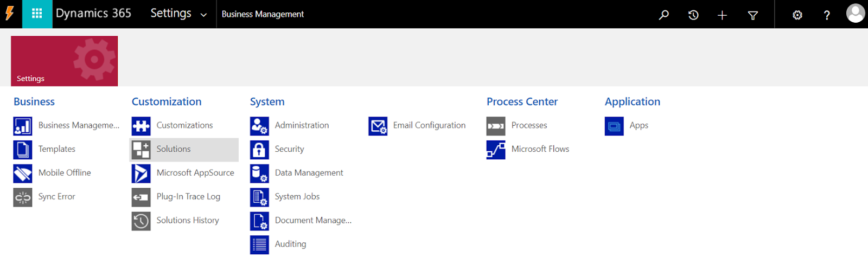
Task: Click the Solutions grid icon
Action: [141, 150]
